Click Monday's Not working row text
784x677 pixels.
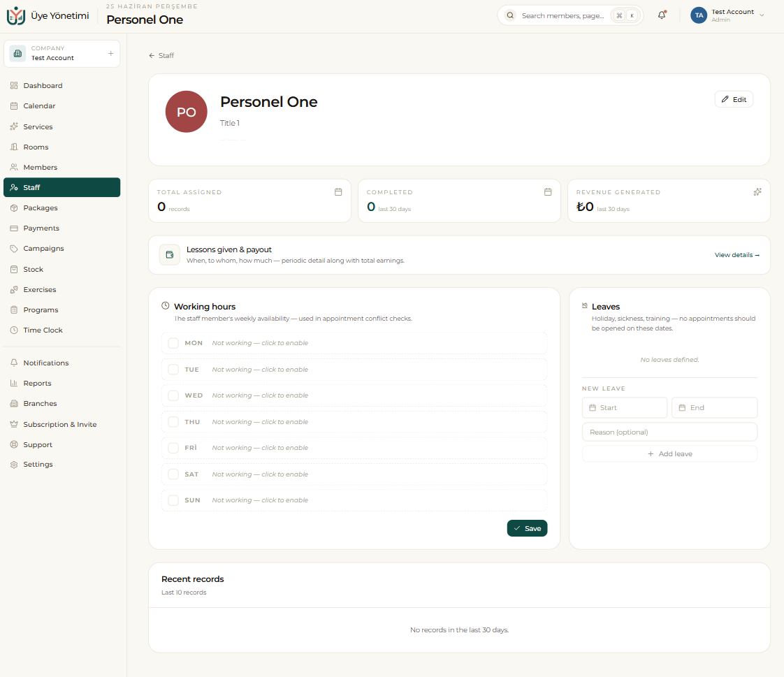[x=260, y=343]
